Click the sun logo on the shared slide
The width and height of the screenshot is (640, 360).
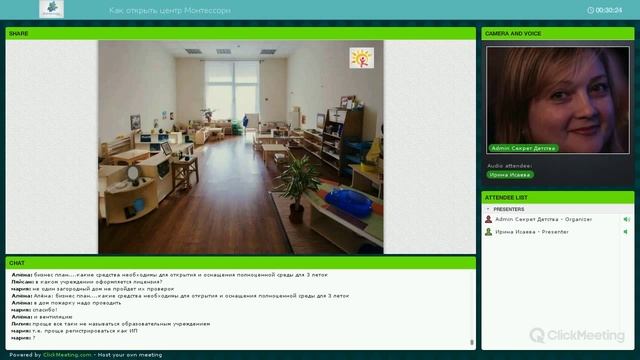361,58
